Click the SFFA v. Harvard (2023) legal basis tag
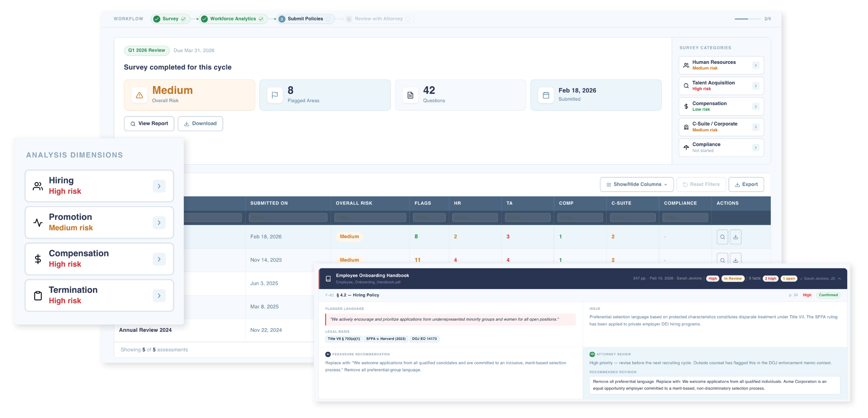 pos(386,339)
